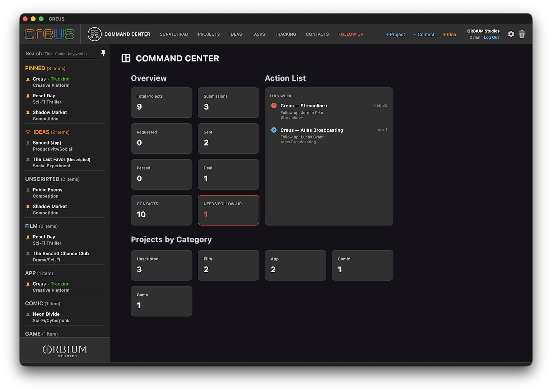
Task: Toggle pin on Synced app idea
Action: [28, 144]
